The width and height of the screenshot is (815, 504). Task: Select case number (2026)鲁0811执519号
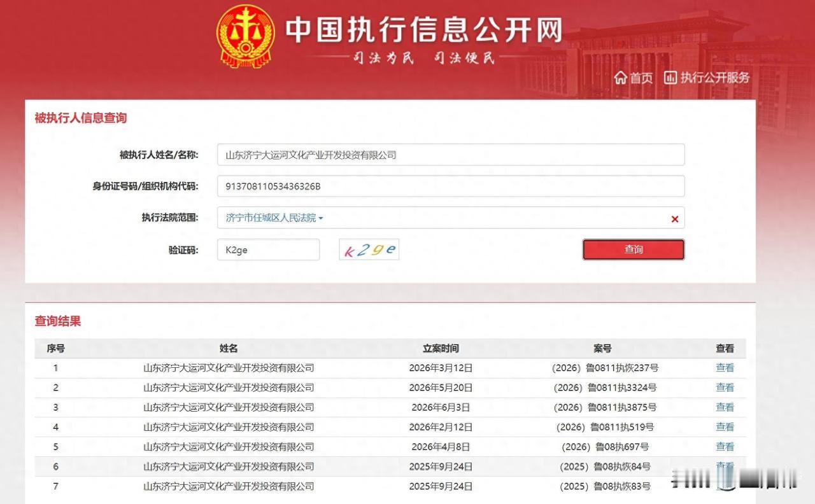605,427
